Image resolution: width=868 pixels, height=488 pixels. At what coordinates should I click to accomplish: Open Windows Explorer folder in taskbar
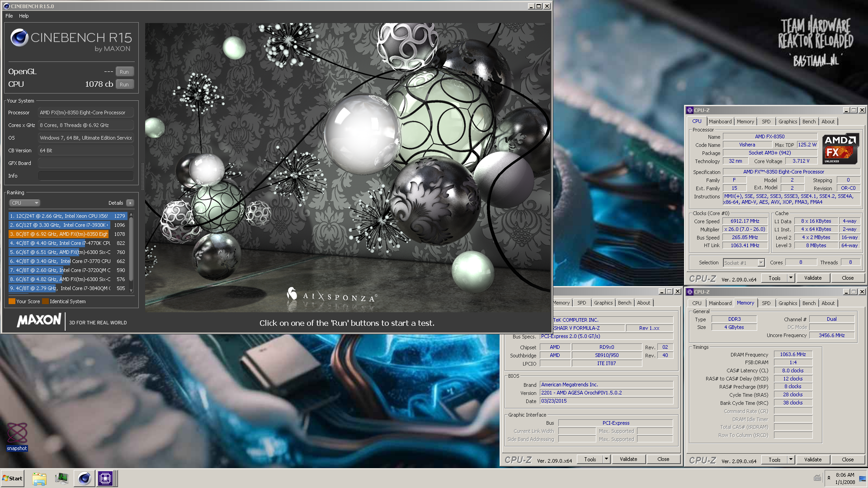[39, 479]
